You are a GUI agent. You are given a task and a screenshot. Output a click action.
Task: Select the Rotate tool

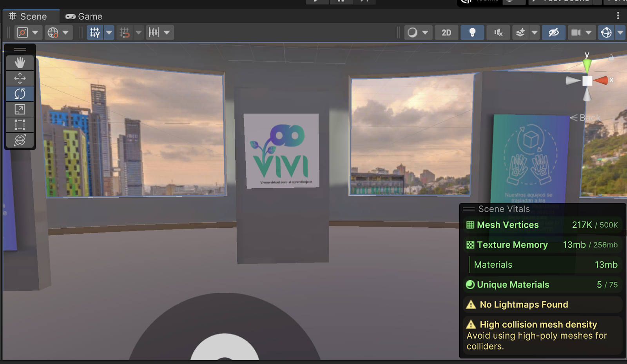20,94
